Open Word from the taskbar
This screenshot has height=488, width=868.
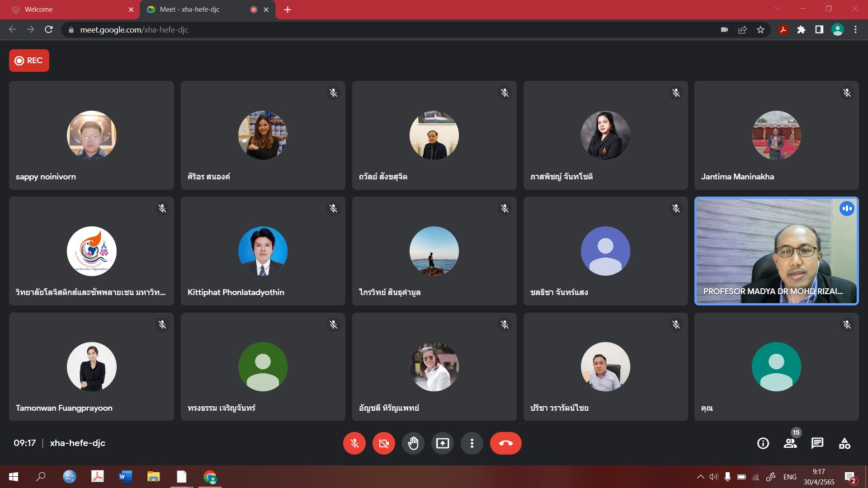(x=125, y=477)
